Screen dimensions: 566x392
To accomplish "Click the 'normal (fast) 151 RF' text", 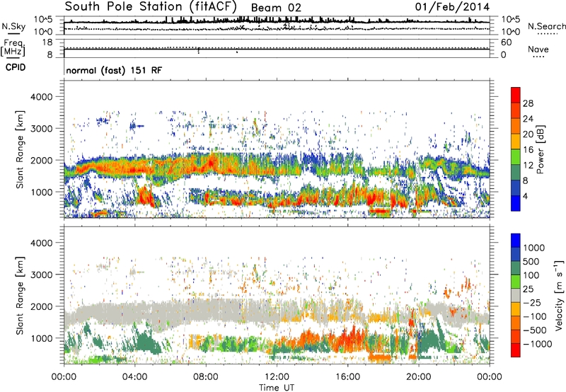I will pyautogui.click(x=114, y=70).
